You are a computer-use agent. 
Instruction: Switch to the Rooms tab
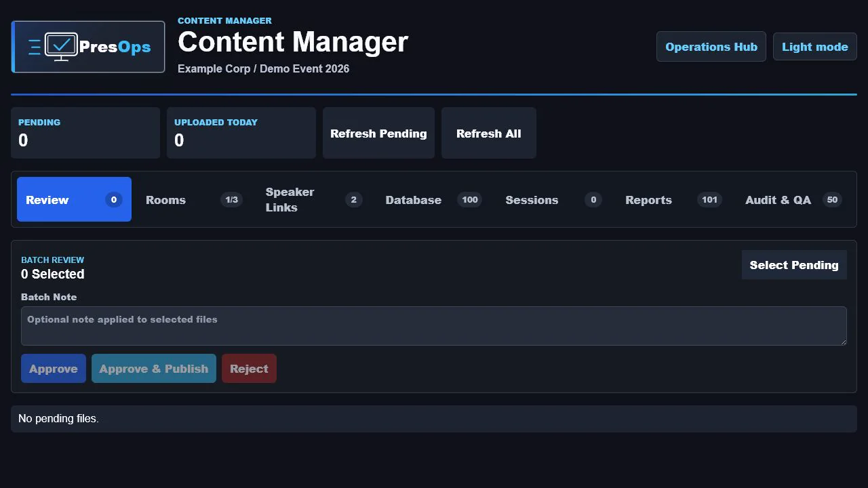tap(194, 199)
